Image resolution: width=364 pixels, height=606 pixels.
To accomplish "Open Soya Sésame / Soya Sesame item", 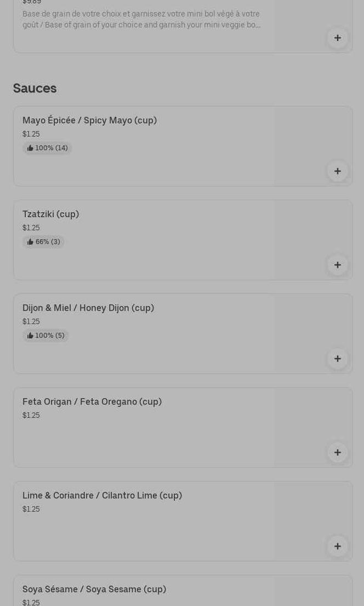I will (x=94, y=589).
